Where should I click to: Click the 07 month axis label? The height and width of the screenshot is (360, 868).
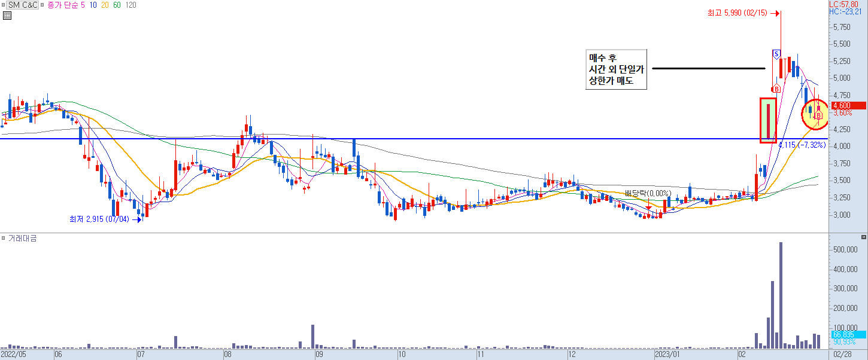click(x=142, y=355)
